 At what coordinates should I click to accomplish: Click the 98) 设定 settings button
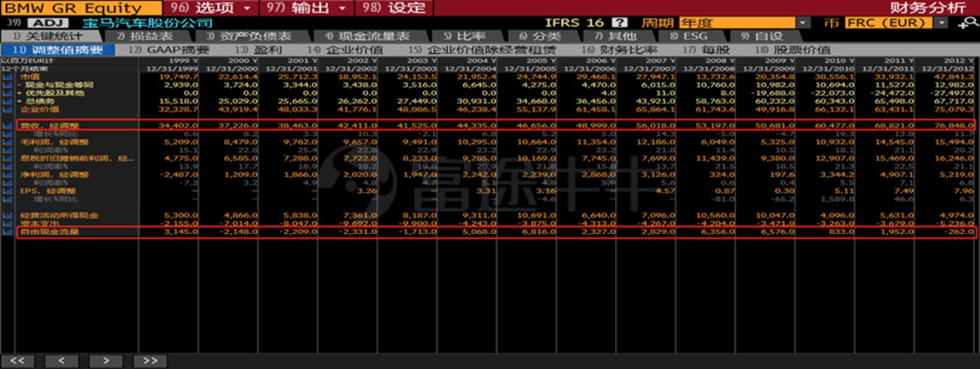coord(394,8)
